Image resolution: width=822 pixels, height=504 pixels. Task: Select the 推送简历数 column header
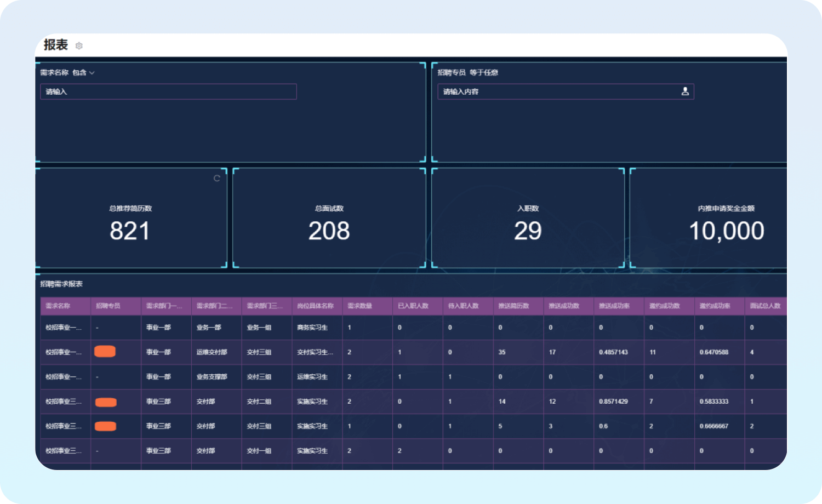pos(513,306)
